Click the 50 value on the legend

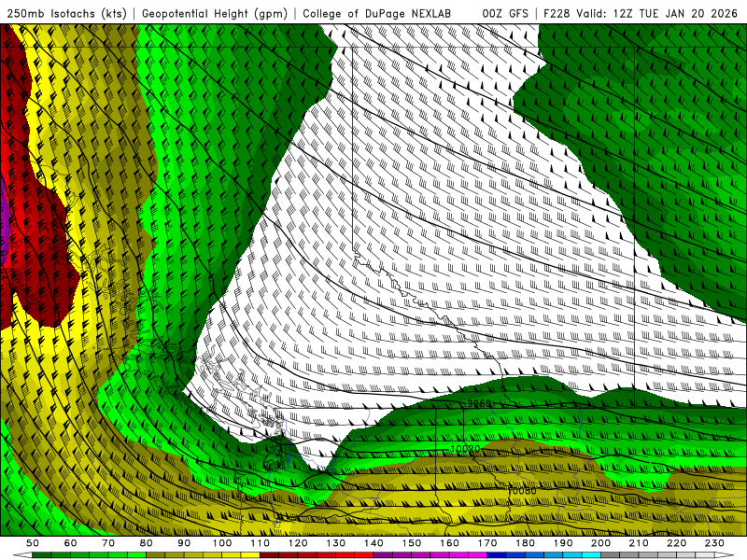coord(33,543)
